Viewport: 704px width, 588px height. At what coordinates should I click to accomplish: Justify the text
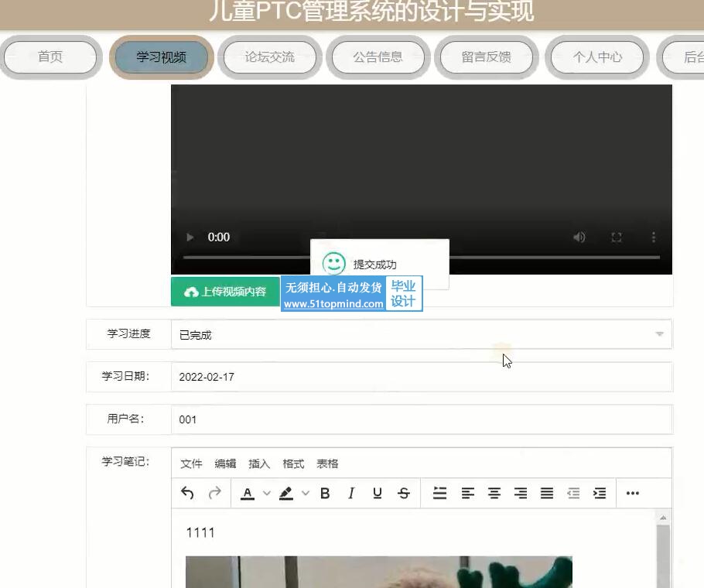[x=547, y=494]
